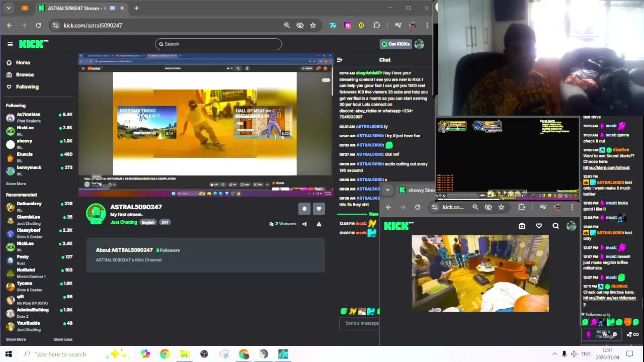Open recommended channel GiannieLee
This screenshot has height=362, width=644.
pos(39,219)
